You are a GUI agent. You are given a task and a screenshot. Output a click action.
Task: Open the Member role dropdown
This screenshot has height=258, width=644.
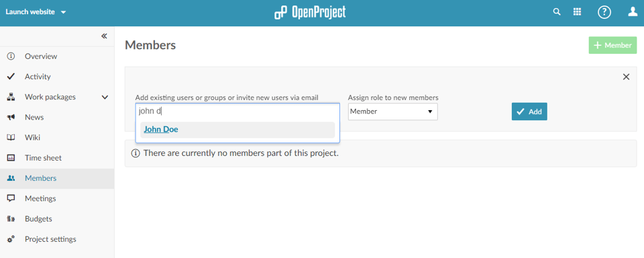(392, 112)
